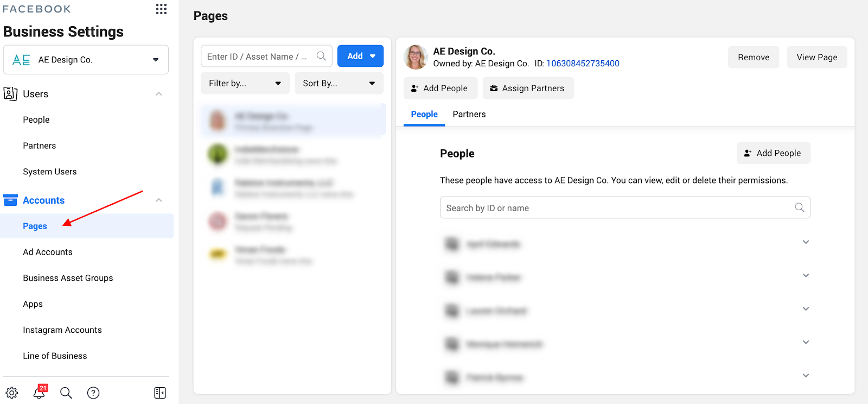Open the help question mark icon
The image size is (868, 404).
[93, 393]
